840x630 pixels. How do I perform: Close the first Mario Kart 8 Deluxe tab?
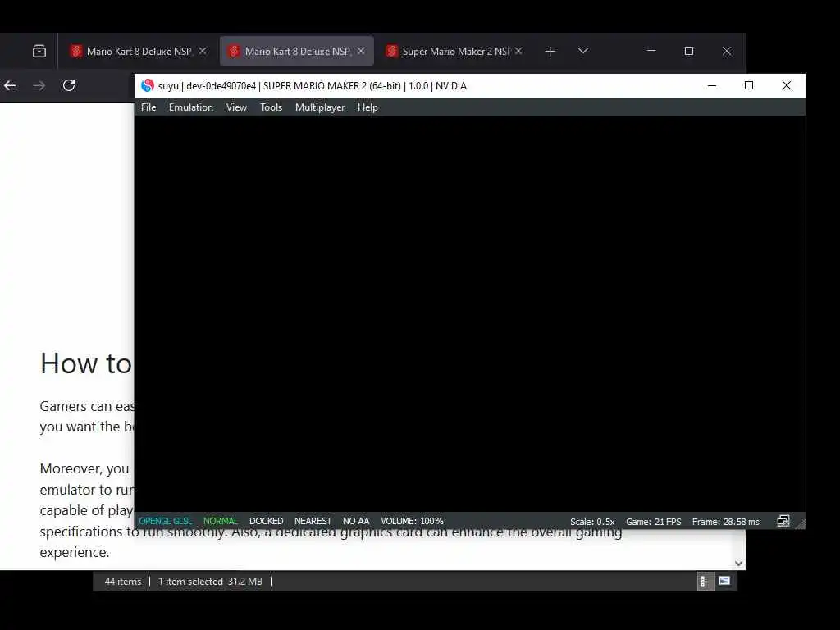203,51
